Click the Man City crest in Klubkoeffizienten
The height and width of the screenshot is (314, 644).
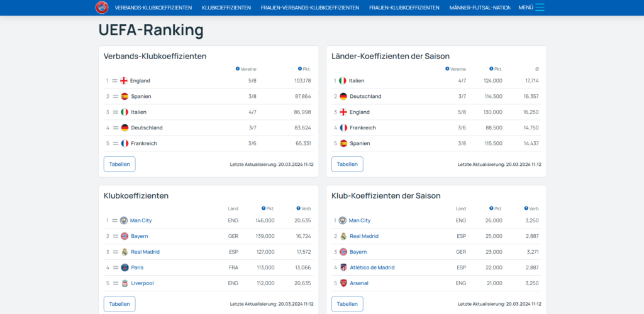[x=124, y=220]
